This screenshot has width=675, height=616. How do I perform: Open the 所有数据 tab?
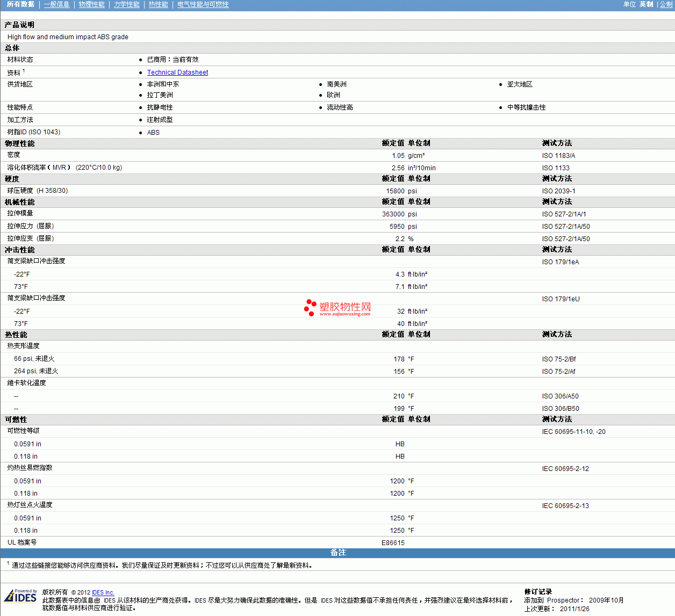click(20, 4)
